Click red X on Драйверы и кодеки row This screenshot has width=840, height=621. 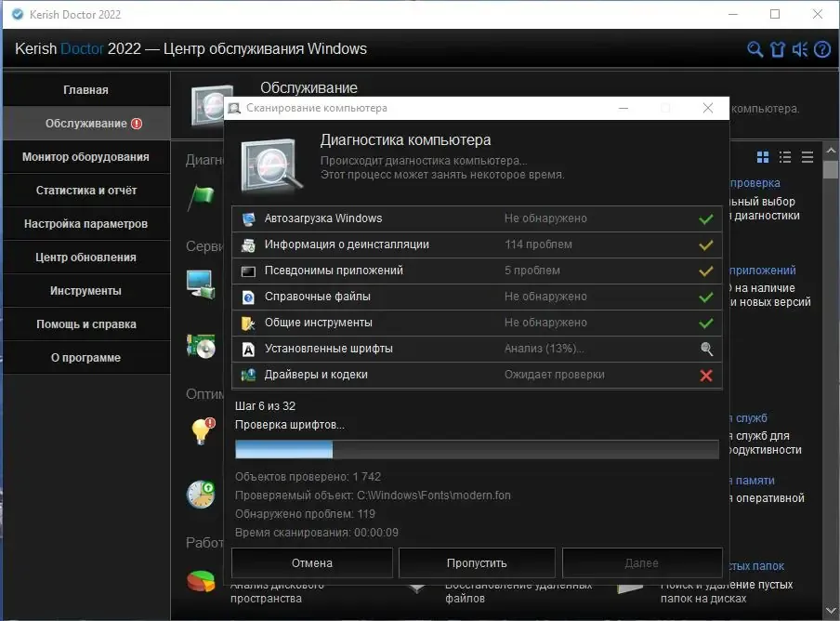point(706,376)
